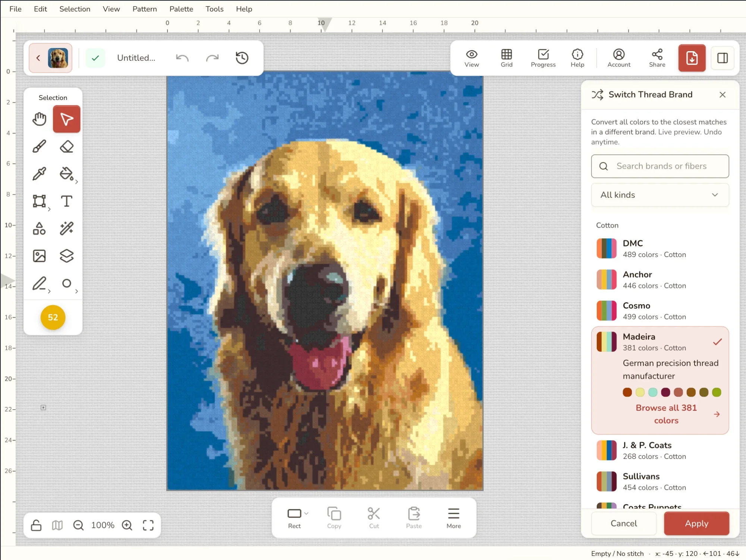The width and height of the screenshot is (746, 560).
Task: Select the Paint Bucket fill tool
Action: pyautogui.click(x=66, y=174)
